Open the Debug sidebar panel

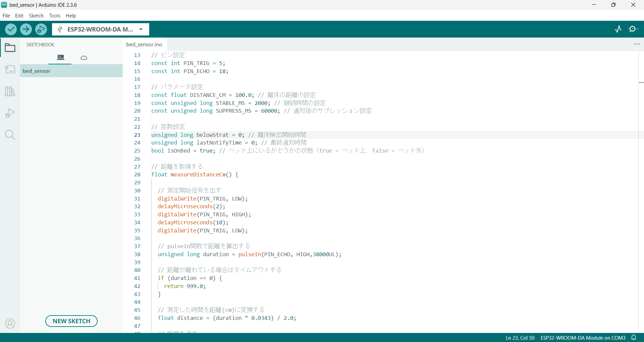tap(10, 113)
